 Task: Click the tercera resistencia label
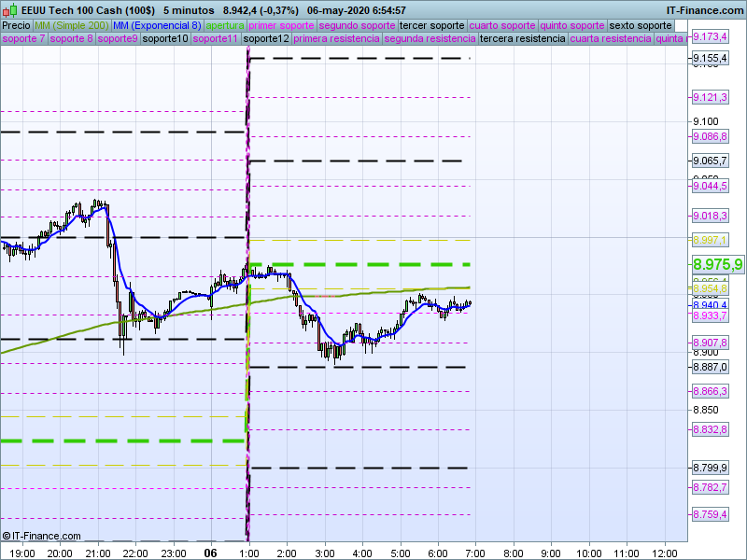click(x=522, y=39)
